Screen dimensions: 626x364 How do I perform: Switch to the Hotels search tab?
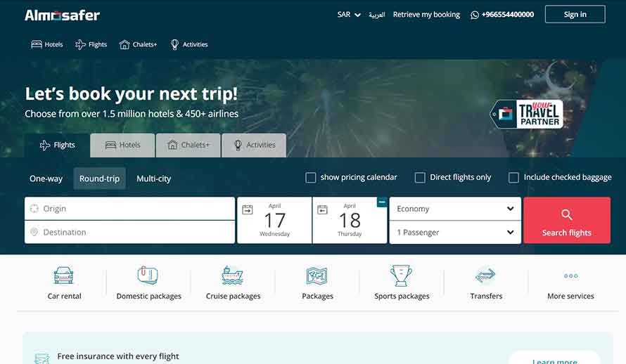pos(122,145)
